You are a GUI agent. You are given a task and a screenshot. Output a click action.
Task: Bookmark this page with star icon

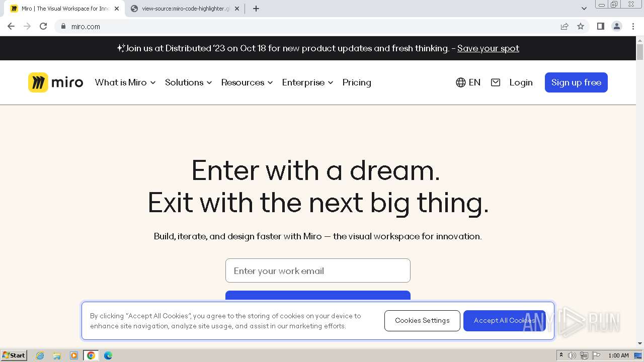pyautogui.click(x=581, y=26)
